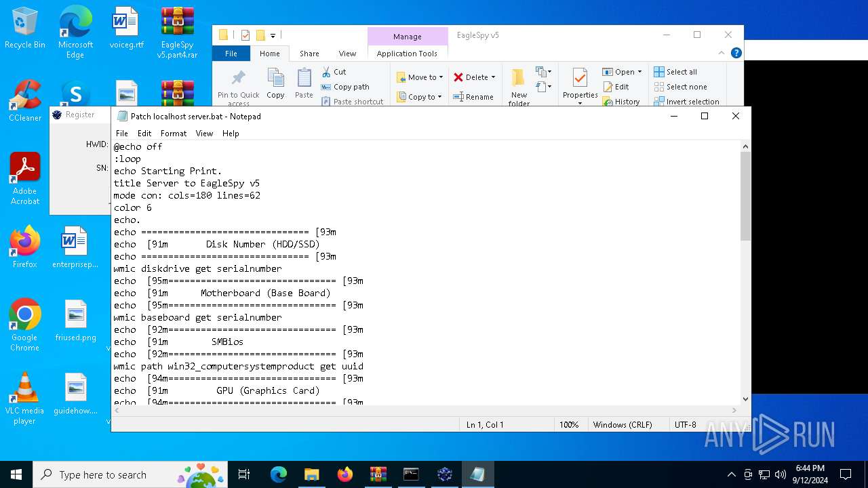Screen dimensions: 868x488
Task: Click the Paste button in Explorer ribbon
Action: pyautogui.click(x=304, y=83)
